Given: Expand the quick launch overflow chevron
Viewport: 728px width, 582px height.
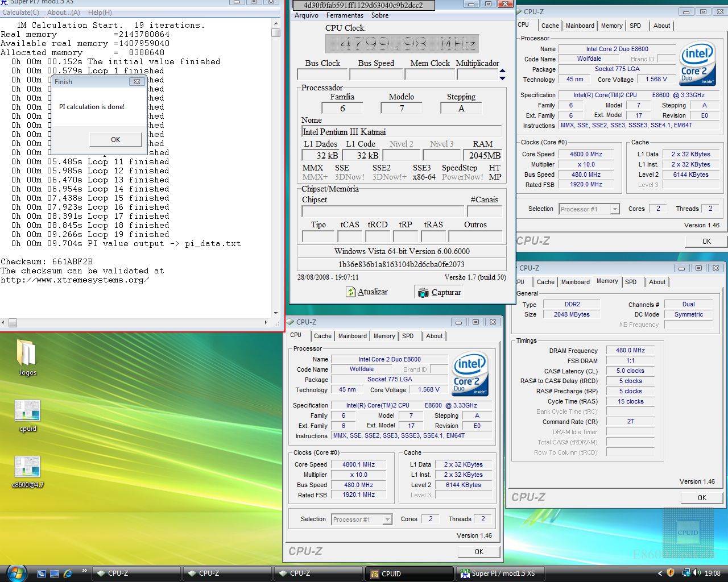Looking at the screenshot, I should coord(84,571).
